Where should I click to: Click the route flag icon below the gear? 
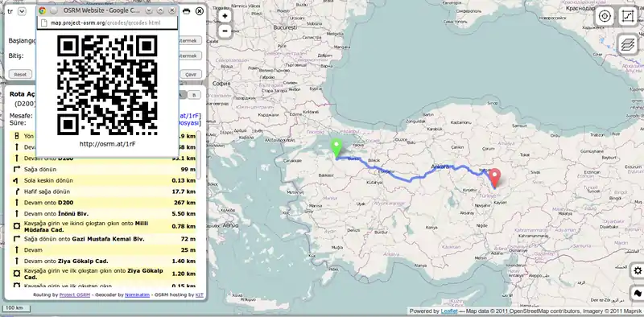tap(638, 293)
